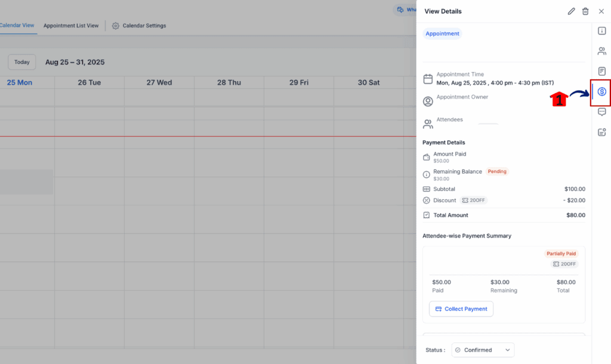This screenshot has height=364, width=611.
Task: Click the grey event block in Monday column
Action: 26,182
